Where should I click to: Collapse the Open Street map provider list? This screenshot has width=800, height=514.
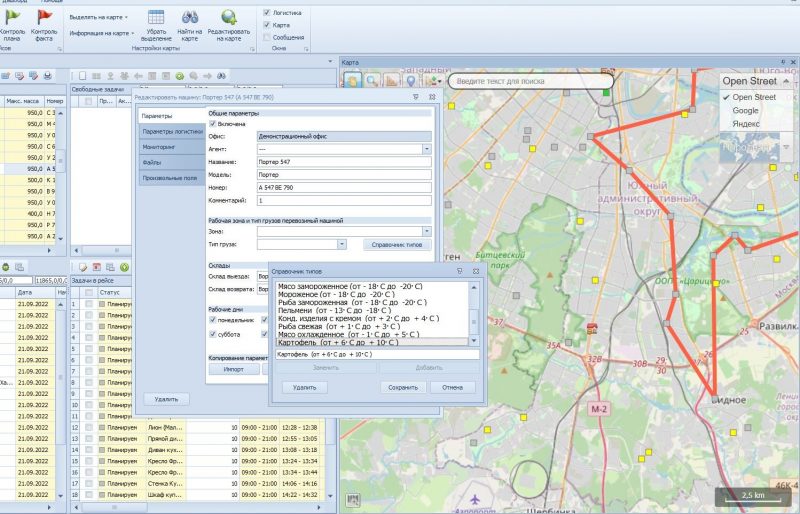786,81
